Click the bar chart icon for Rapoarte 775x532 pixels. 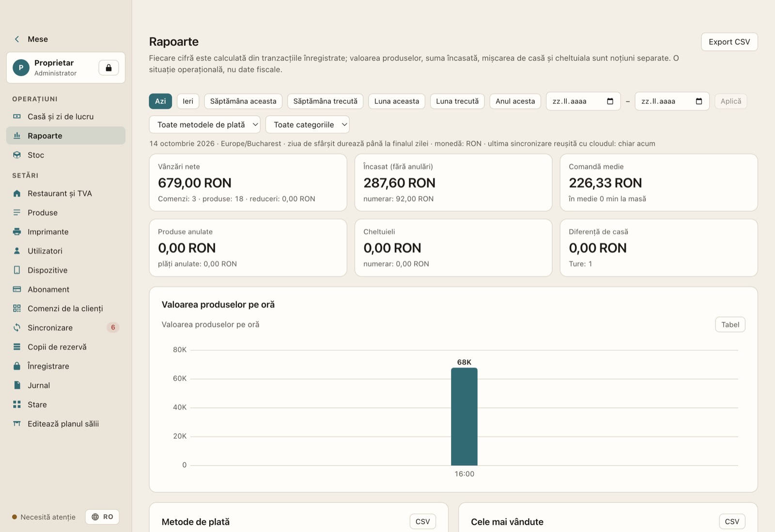[x=17, y=136]
